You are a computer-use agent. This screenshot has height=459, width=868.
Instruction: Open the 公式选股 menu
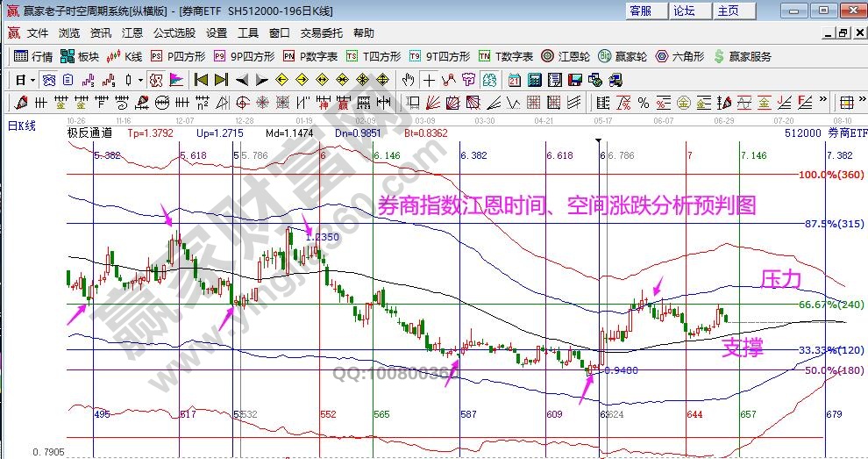pos(174,33)
